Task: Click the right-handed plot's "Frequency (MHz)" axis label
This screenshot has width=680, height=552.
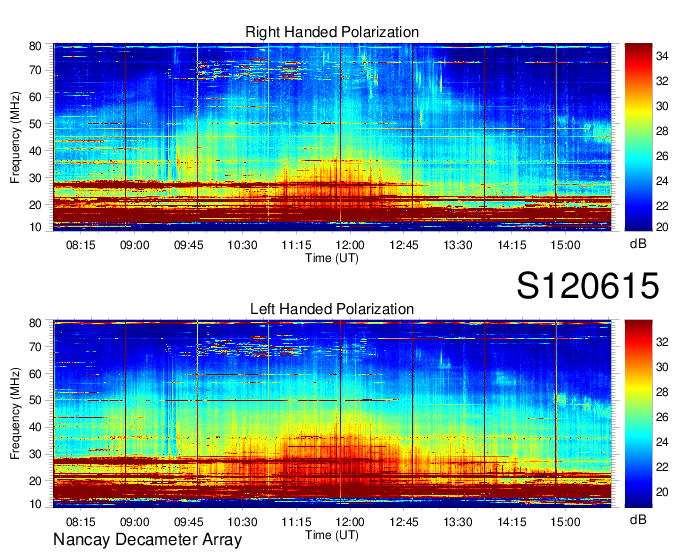Action: pos(15,137)
